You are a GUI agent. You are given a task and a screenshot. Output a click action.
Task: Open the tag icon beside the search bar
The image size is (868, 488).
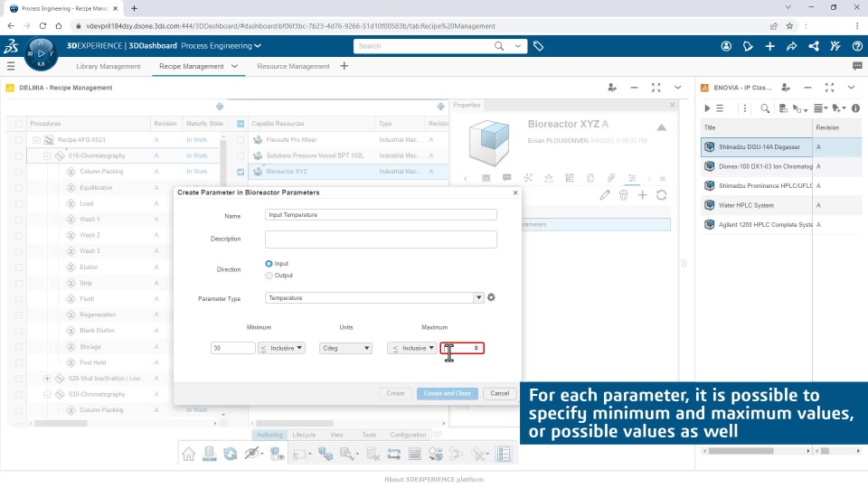tap(538, 46)
